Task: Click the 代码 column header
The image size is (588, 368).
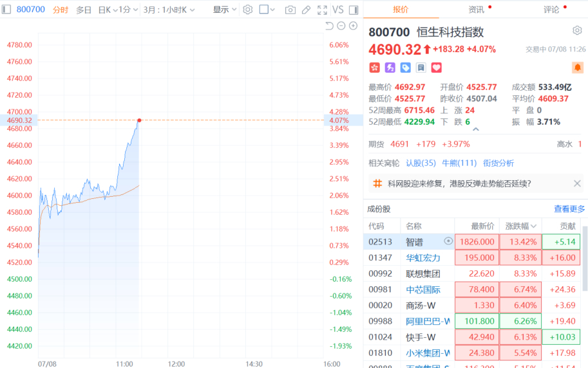Action: coord(376,226)
